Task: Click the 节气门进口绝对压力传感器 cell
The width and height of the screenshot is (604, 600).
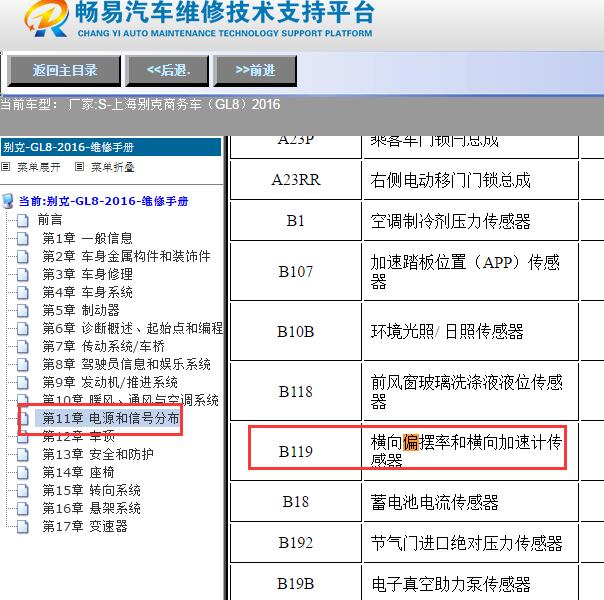Action: pos(471,543)
